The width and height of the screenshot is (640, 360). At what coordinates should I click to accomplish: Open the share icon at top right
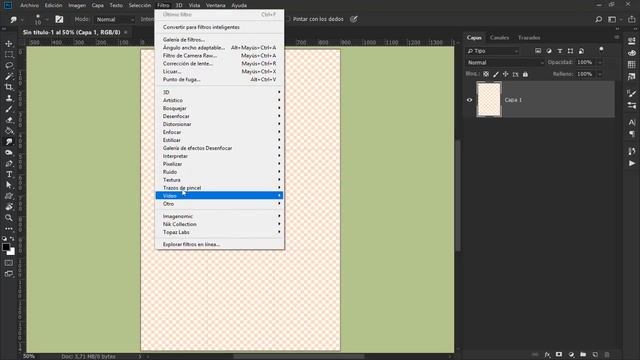point(631,19)
